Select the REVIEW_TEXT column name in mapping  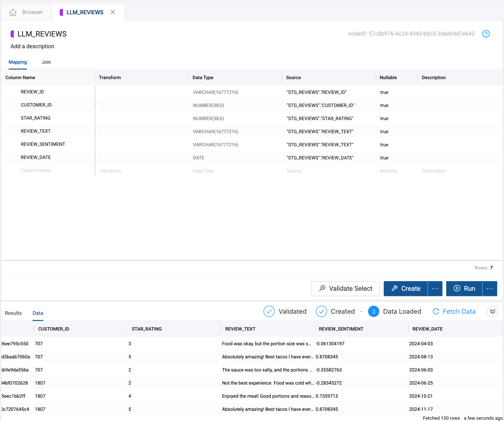point(36,131)
